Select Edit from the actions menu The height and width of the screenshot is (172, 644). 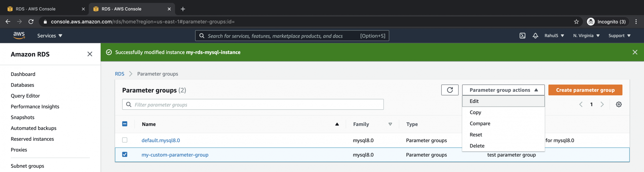(474, 101)
